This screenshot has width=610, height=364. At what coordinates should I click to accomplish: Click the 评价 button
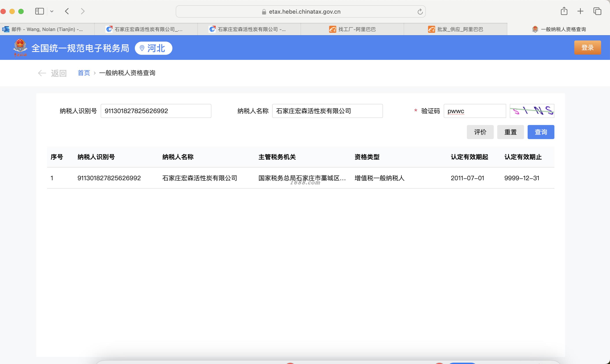click(480, 132)
